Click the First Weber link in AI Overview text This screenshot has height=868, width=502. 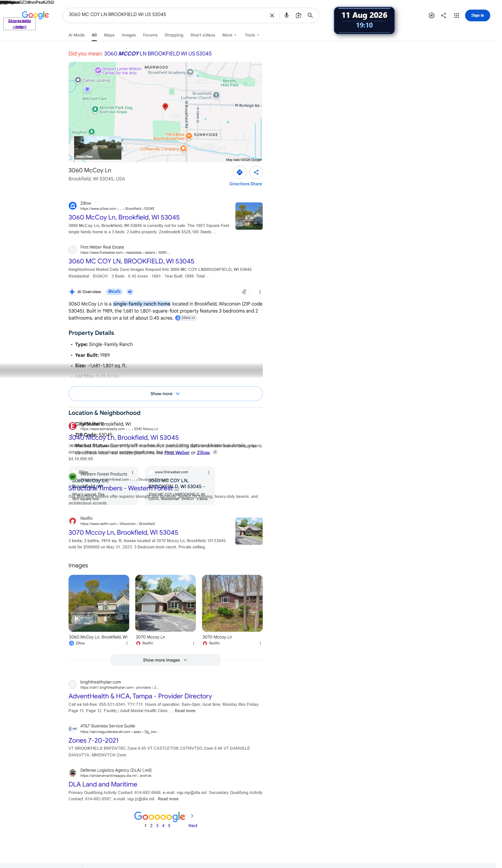coord(177,453)
